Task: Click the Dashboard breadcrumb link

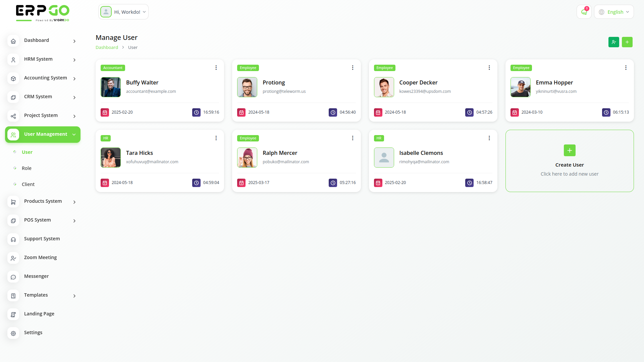Action: [x=107, y=47]
